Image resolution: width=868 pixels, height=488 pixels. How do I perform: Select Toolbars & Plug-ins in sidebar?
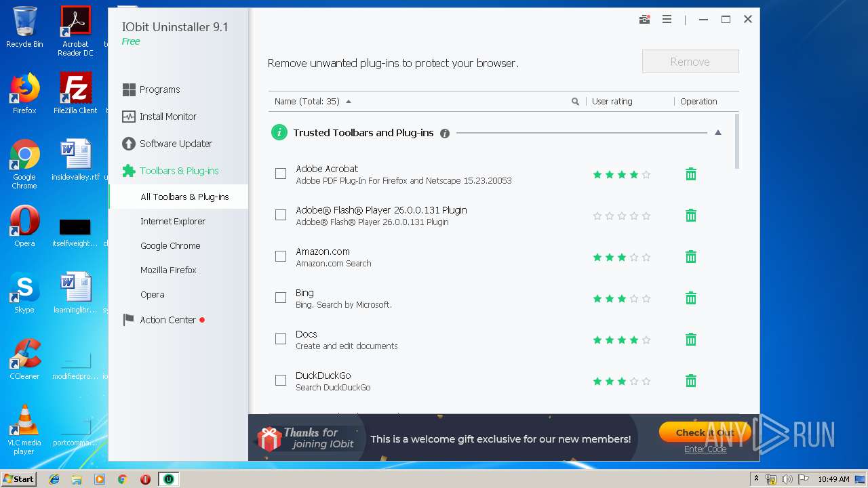[x=170, y=171]
